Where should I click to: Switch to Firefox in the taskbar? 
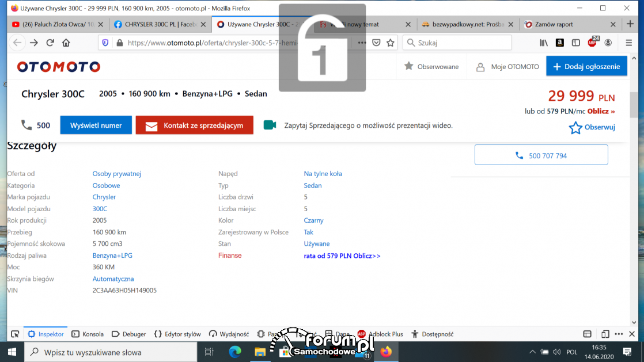386,352
